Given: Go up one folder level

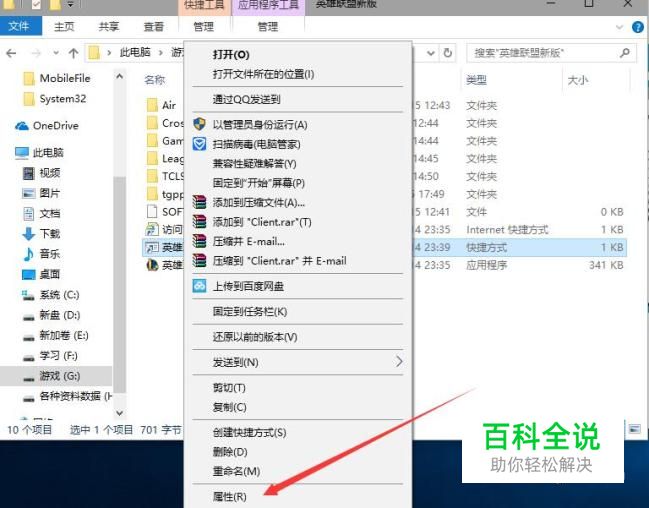Looking at the screenshot, I should [73, 53].
